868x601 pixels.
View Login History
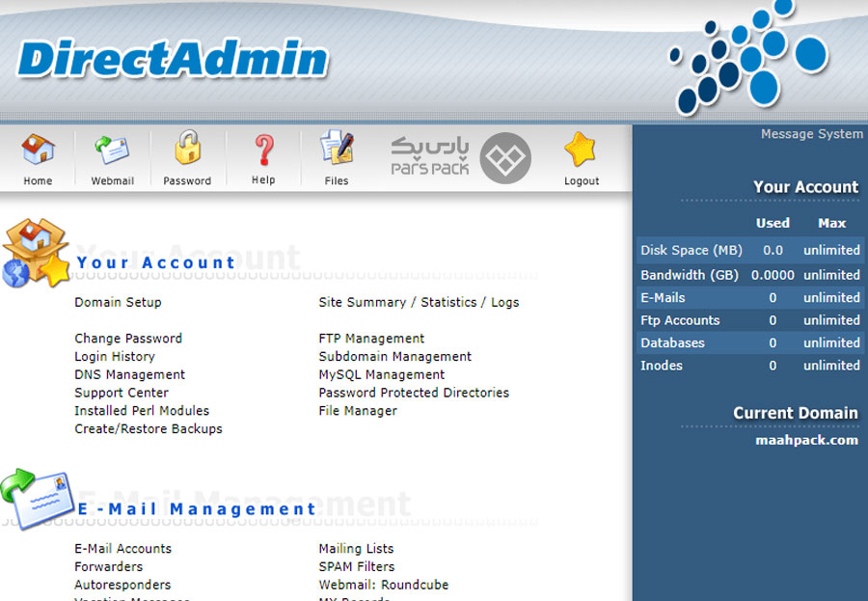115,357
